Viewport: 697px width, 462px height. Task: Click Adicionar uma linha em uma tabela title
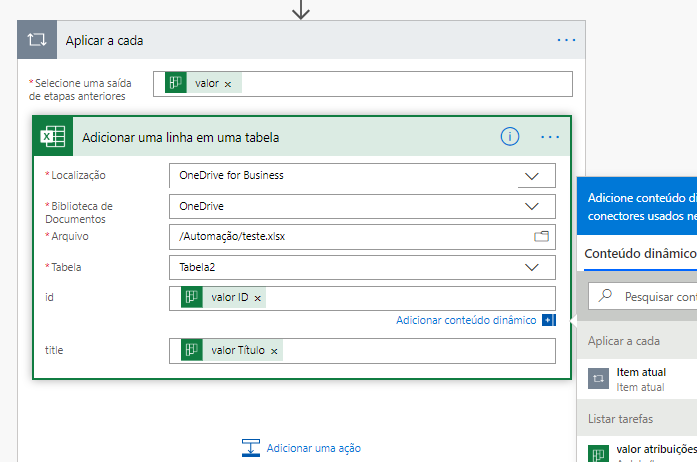coord(180,138)
